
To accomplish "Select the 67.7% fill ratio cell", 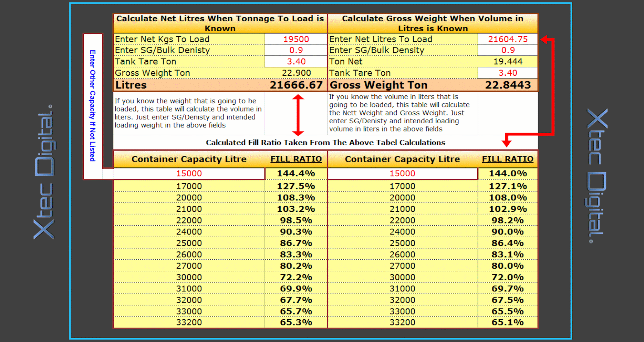I will (296, 300).
